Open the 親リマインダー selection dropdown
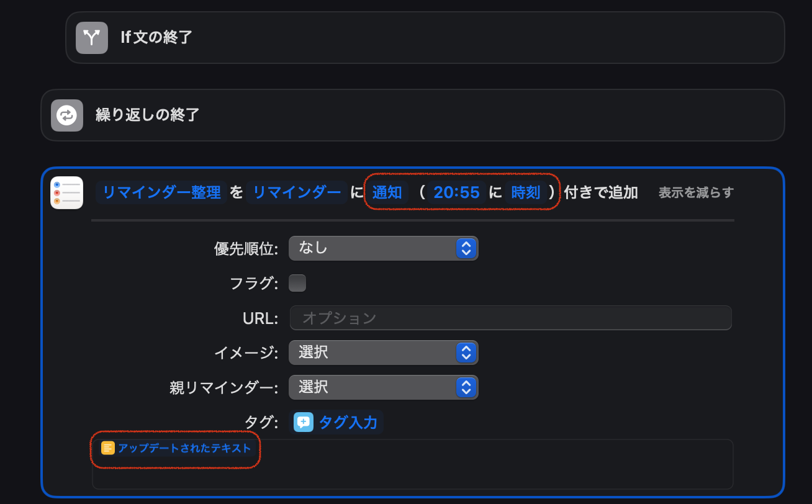This screenshot has width=812, height=504. click(x=383, y=387)
